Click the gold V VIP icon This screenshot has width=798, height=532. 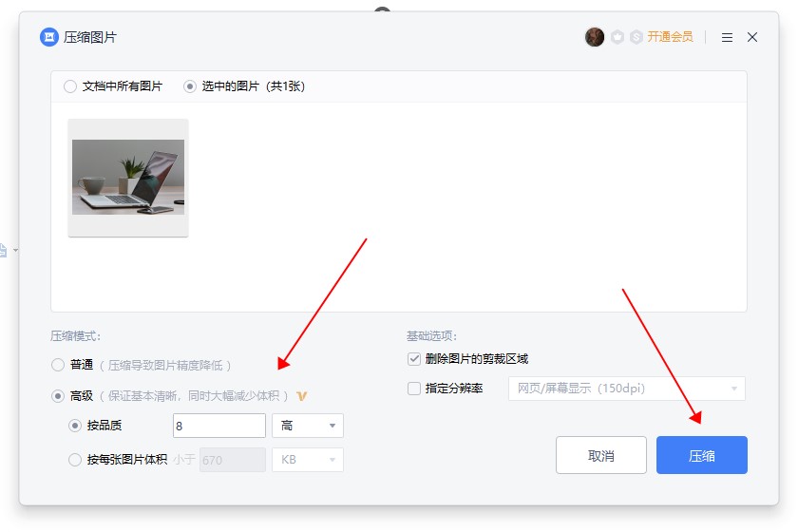301,395
